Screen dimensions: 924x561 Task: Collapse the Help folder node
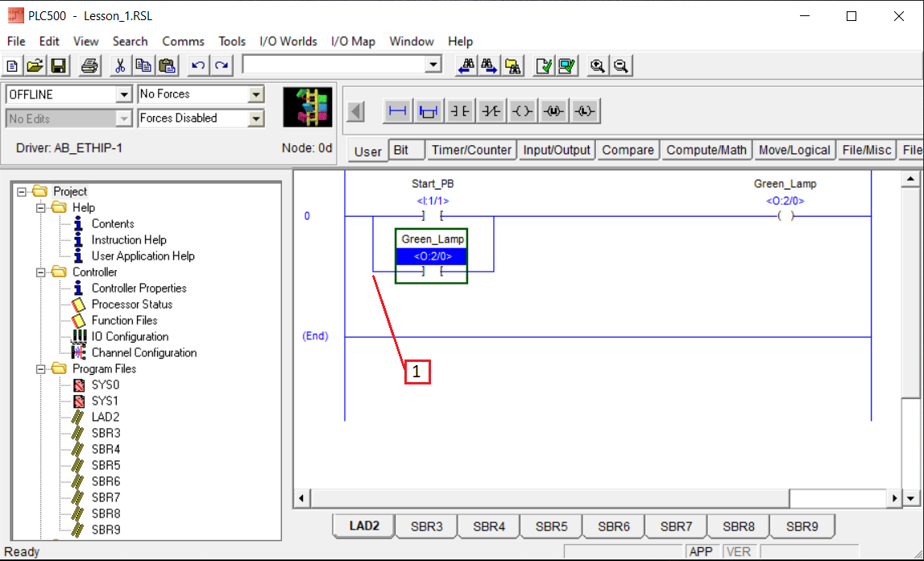(x=40, y=208)
